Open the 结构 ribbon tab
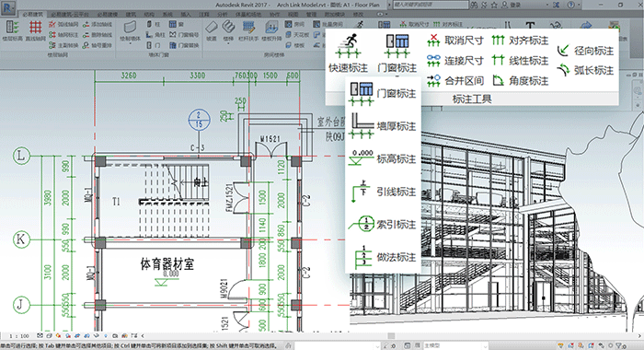 point(149,15)
